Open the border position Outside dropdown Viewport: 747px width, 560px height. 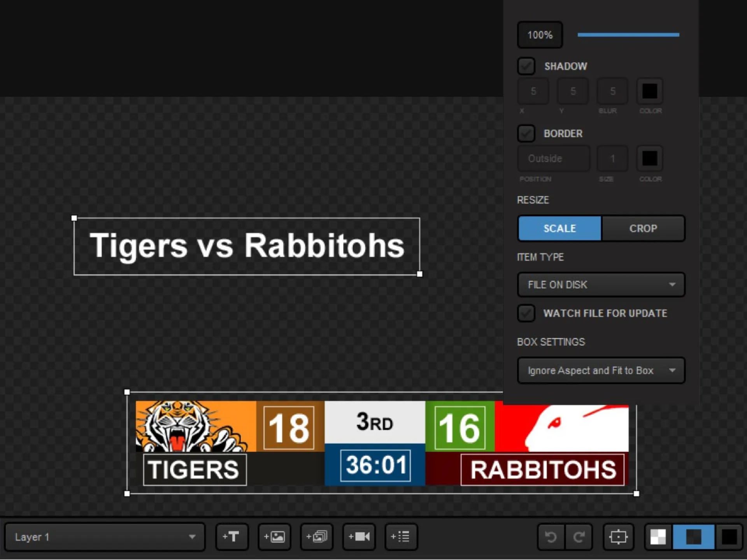(x=553, y=159)
